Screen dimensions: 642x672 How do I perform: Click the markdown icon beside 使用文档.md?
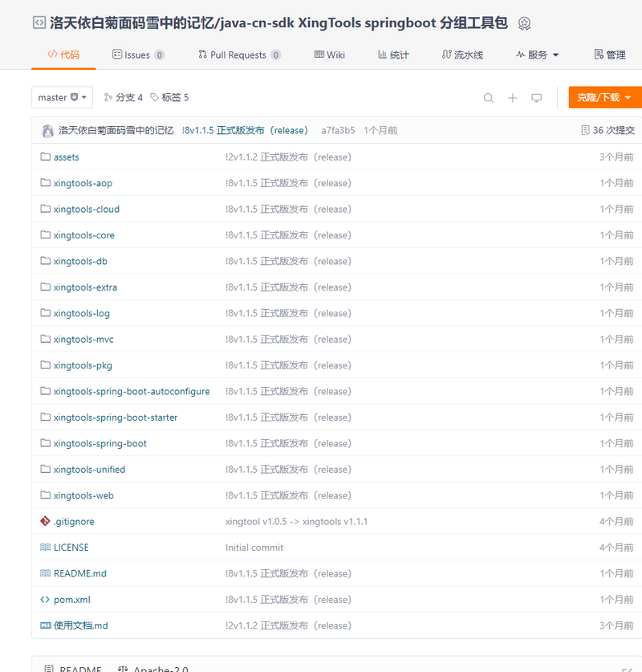pos(45,625)
